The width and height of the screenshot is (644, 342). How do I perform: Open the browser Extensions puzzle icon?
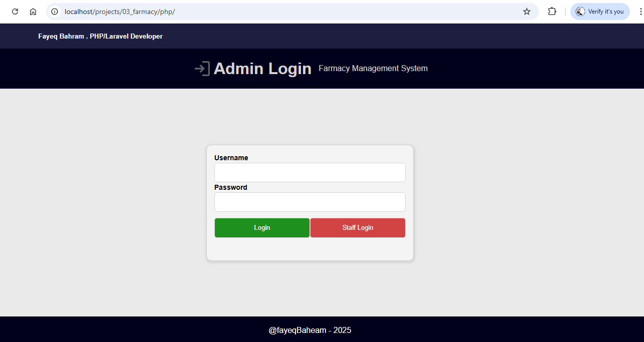[x=552, y=12]
